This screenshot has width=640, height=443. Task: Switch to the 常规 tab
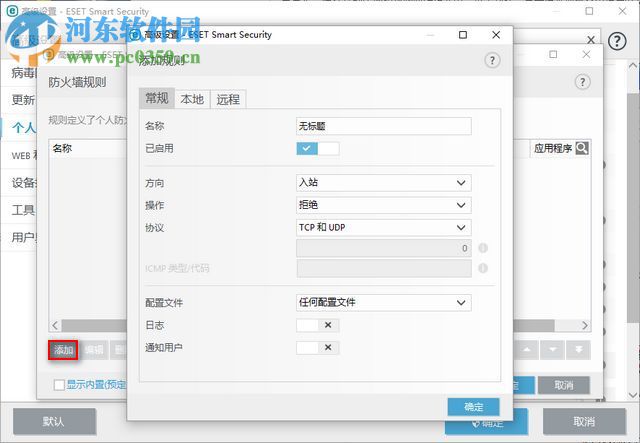coord(157,98)
